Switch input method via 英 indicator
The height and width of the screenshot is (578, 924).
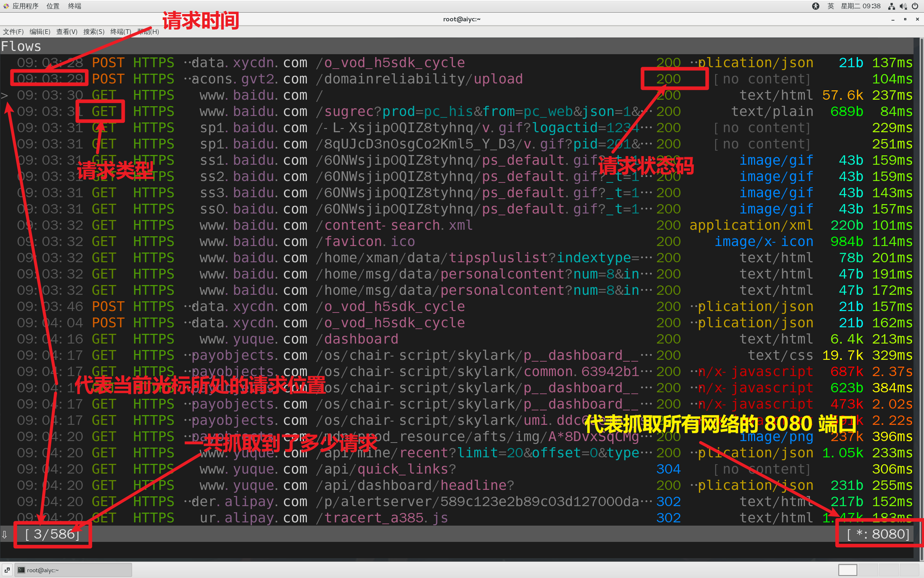point(831,6)
